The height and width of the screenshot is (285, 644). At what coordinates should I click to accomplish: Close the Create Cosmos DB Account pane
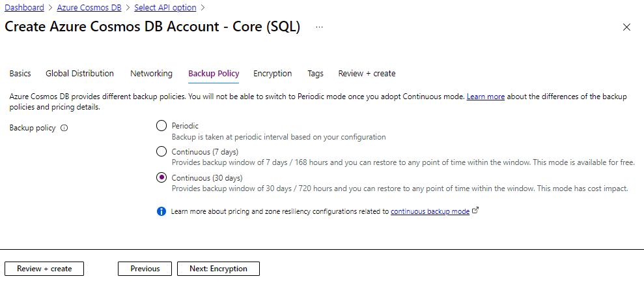pyautogui.click(x=626, y=27)
